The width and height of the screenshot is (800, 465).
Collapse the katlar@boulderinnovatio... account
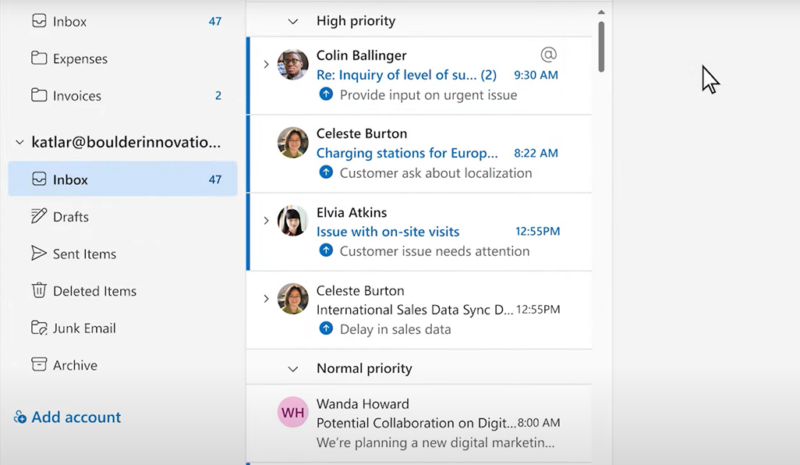pyautogui.click(x=19, y=142)
